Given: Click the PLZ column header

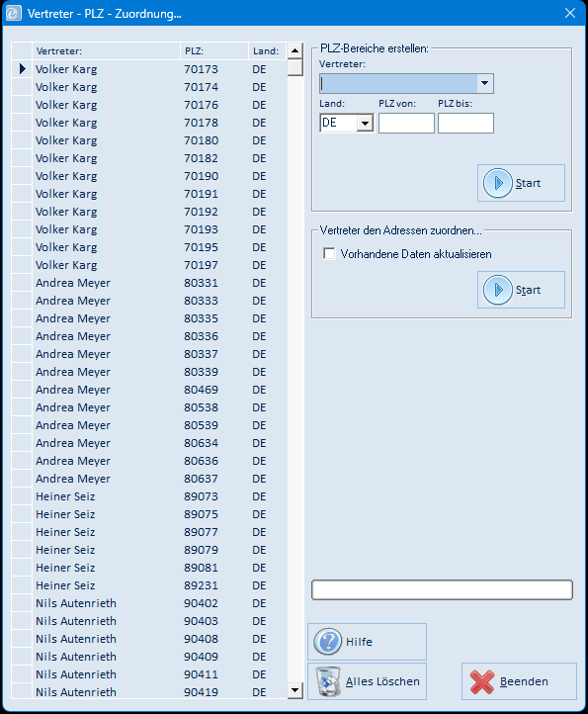Looking at the screenshot, I should pos(214,51).
